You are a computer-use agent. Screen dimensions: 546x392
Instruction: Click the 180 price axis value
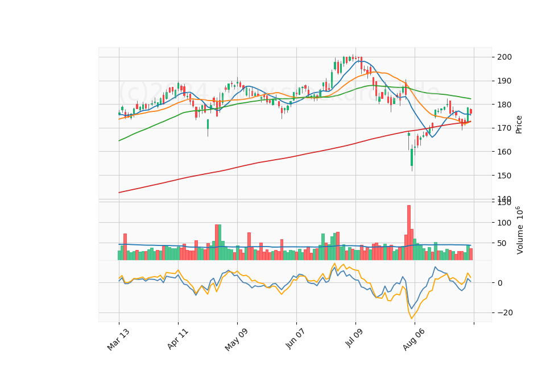(504, 105)
